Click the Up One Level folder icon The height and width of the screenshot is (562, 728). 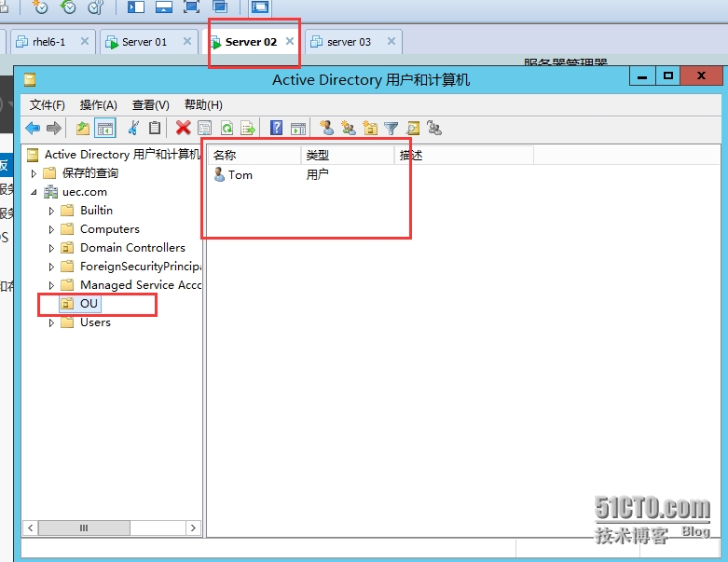pos(83,128)
